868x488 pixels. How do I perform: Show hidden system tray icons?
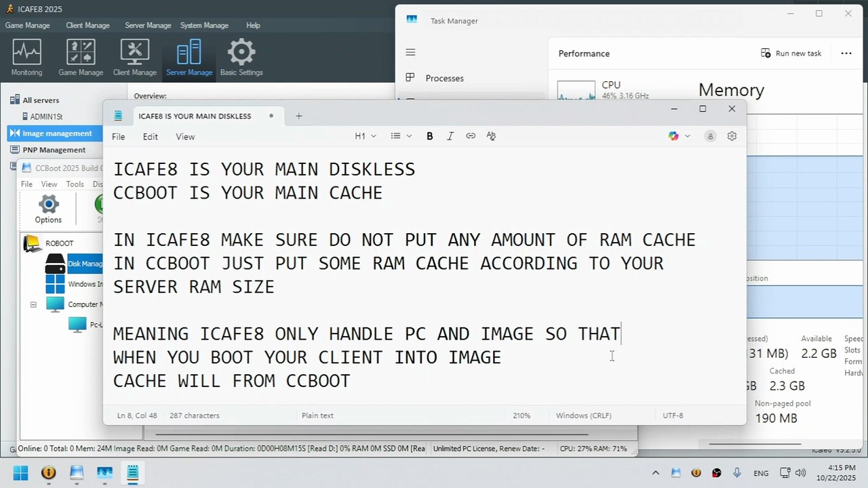coord(655,473)
